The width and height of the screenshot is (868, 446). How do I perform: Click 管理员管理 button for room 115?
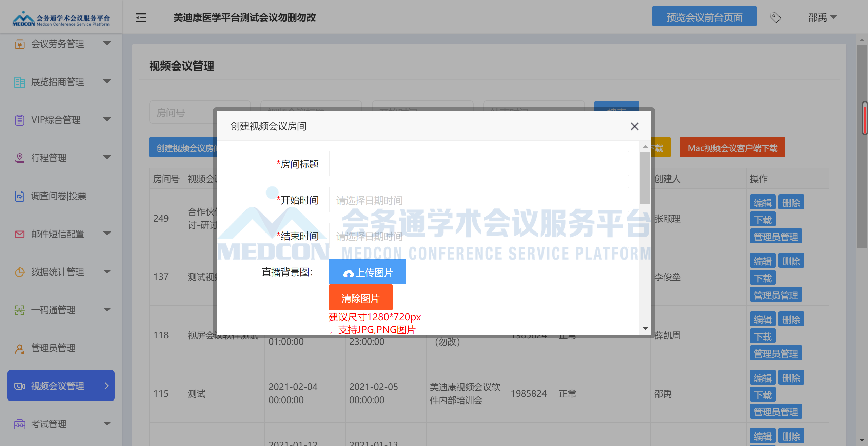pos(776,411)
